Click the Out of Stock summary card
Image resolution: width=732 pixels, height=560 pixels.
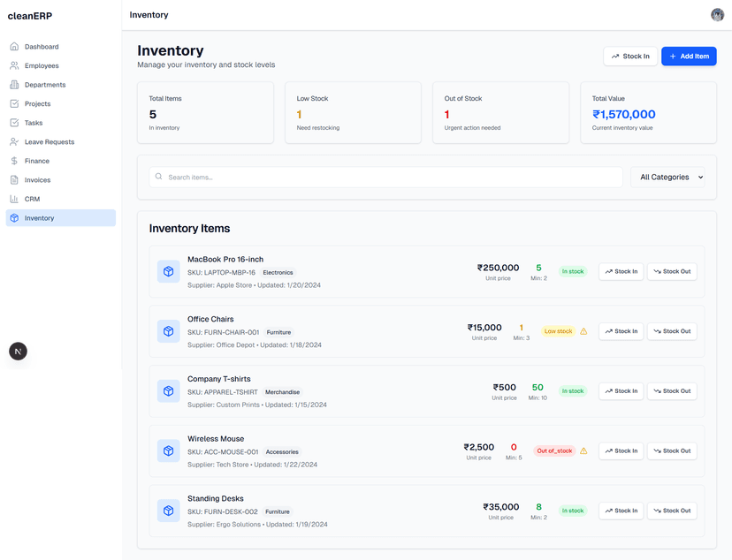(x=500, y=113)
